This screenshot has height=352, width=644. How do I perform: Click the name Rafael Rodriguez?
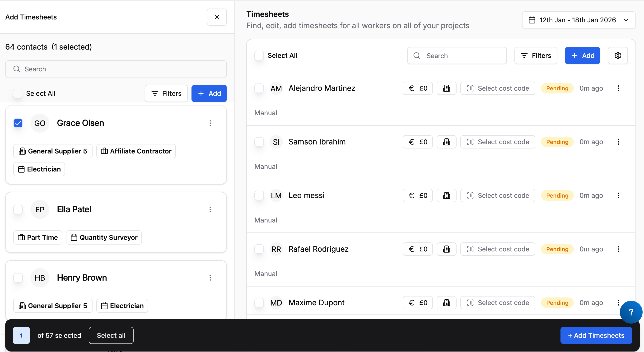coord(318,249)
